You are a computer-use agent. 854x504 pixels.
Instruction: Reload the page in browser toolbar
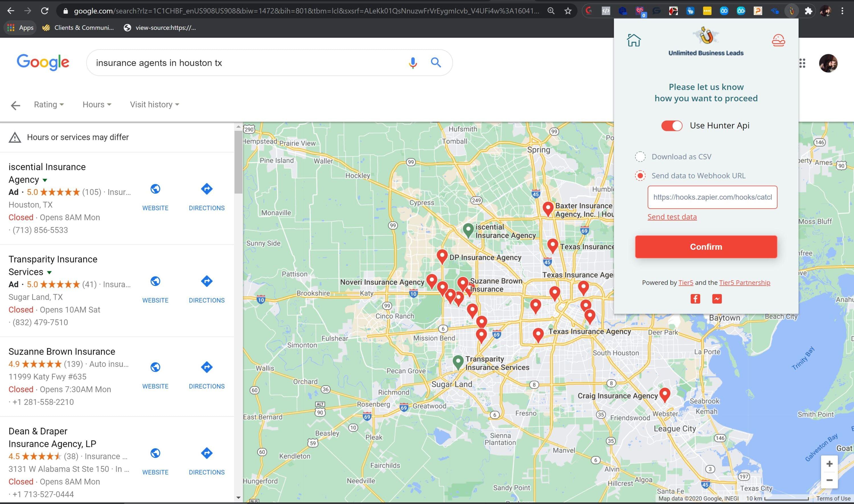[44, 11]
